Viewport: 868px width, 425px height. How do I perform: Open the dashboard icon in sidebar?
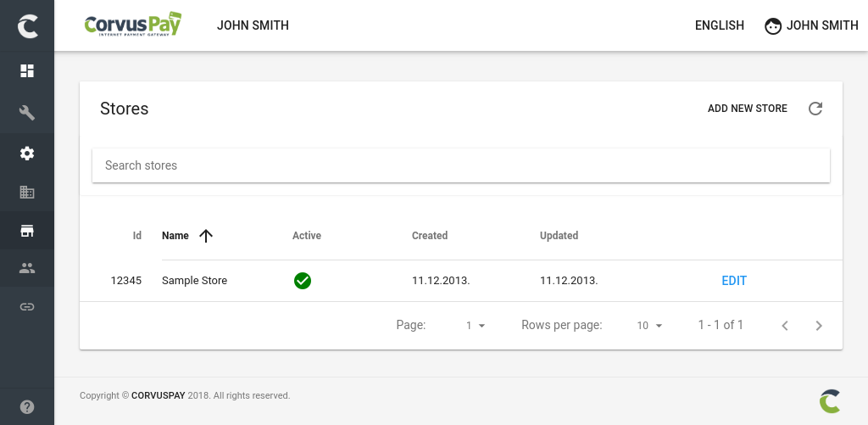point(27,71)
